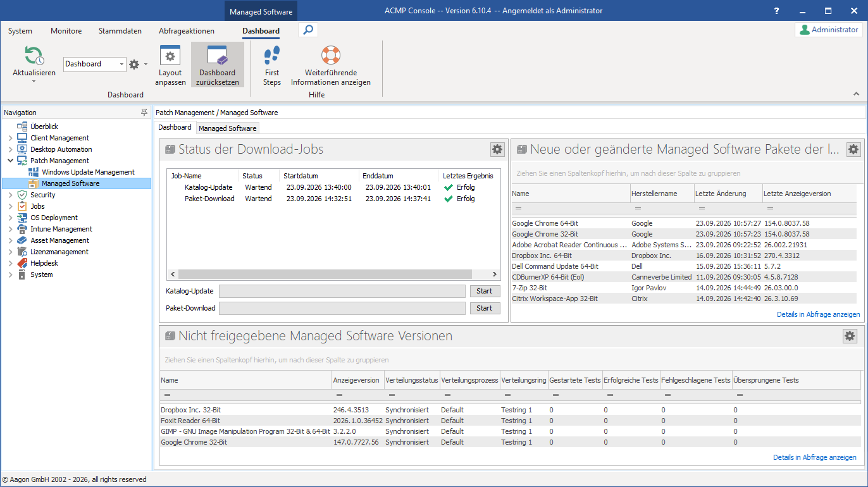Show Weiterführende Informationen anzeigen lifebuoy

pos(331,56)
